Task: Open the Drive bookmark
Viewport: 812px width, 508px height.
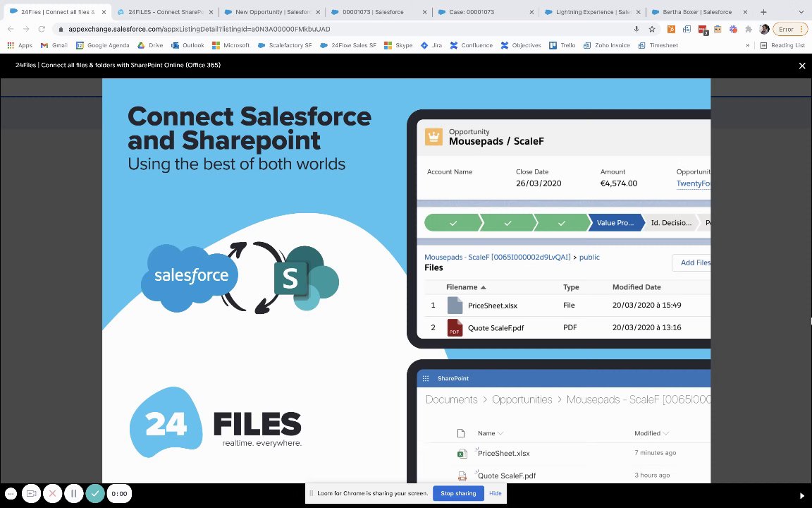Action: pos(150,45)
